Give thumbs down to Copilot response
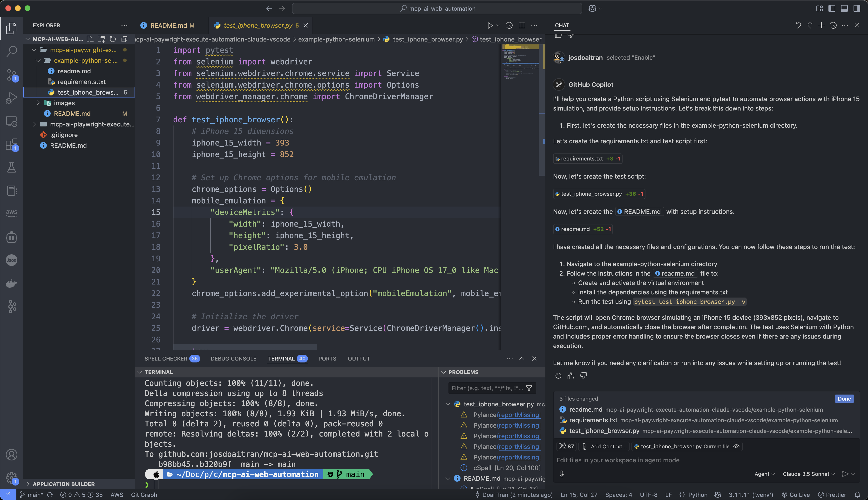Image resolution: width=868 pixels, height=500 pixels. [583, 376]
